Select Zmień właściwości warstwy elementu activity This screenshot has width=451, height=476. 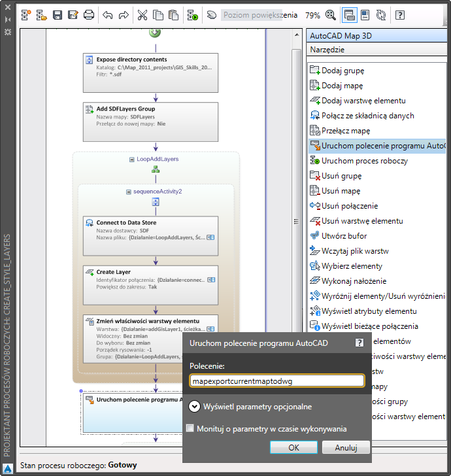coord(150,339)
